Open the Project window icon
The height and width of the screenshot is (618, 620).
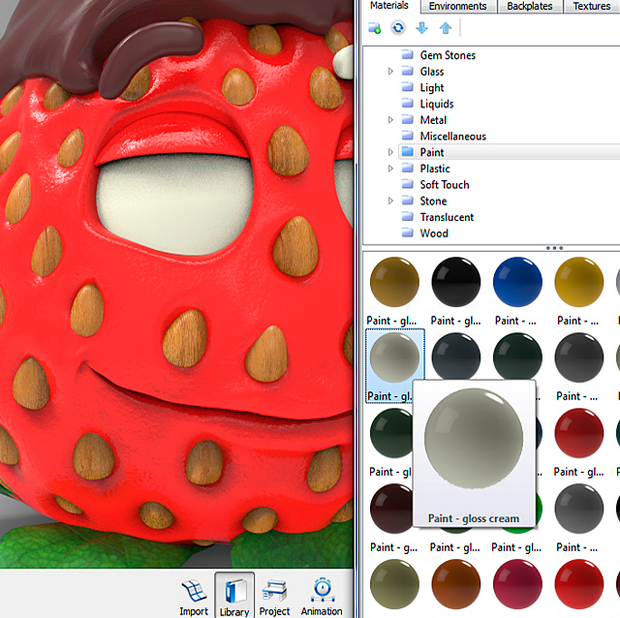(275, 594)
